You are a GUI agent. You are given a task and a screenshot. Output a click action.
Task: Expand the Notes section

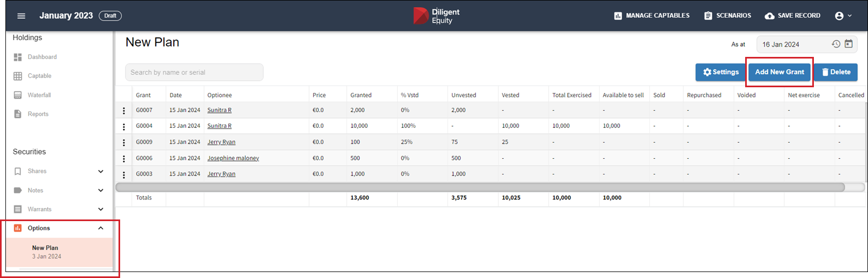pos(101,190)
